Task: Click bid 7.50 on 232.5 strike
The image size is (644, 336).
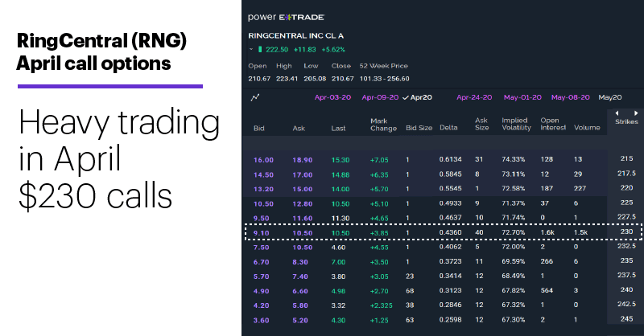Action: click(261, 248)
